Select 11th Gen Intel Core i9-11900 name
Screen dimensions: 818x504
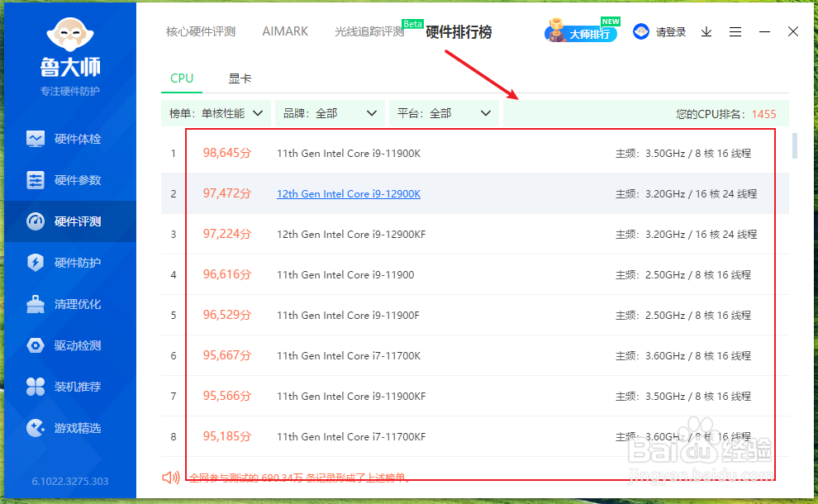pos(345,275)
